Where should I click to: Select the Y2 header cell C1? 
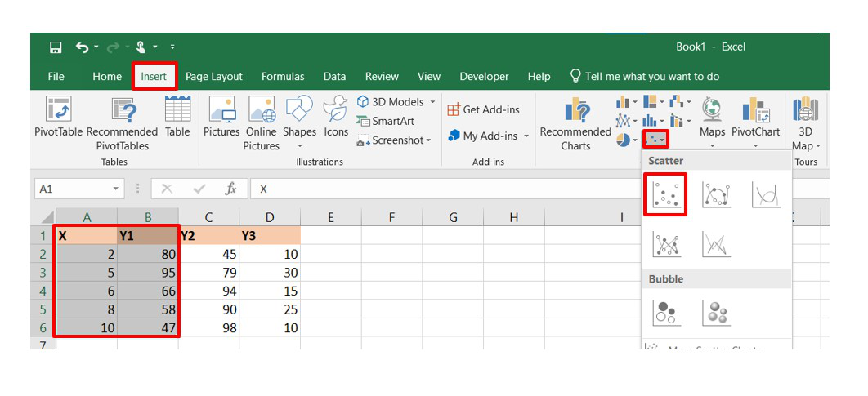coord(208,236)
